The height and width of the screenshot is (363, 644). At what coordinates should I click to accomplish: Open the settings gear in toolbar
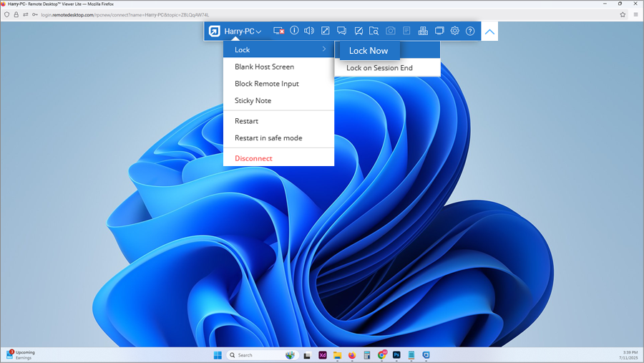pyautogui.click(x=454, y=31)
